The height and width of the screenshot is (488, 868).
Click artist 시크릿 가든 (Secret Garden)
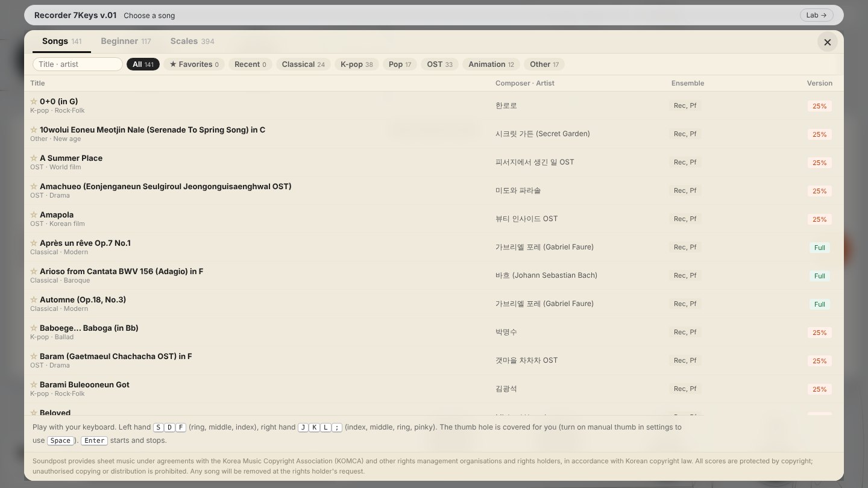(x=542, y=134)
